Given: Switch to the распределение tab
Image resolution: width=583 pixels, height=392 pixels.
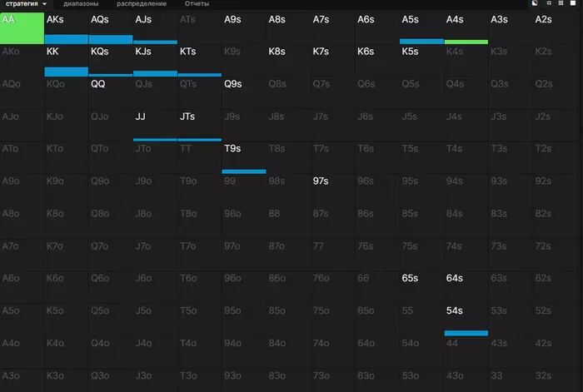Looking at the screenshot, I should point(142,3).
